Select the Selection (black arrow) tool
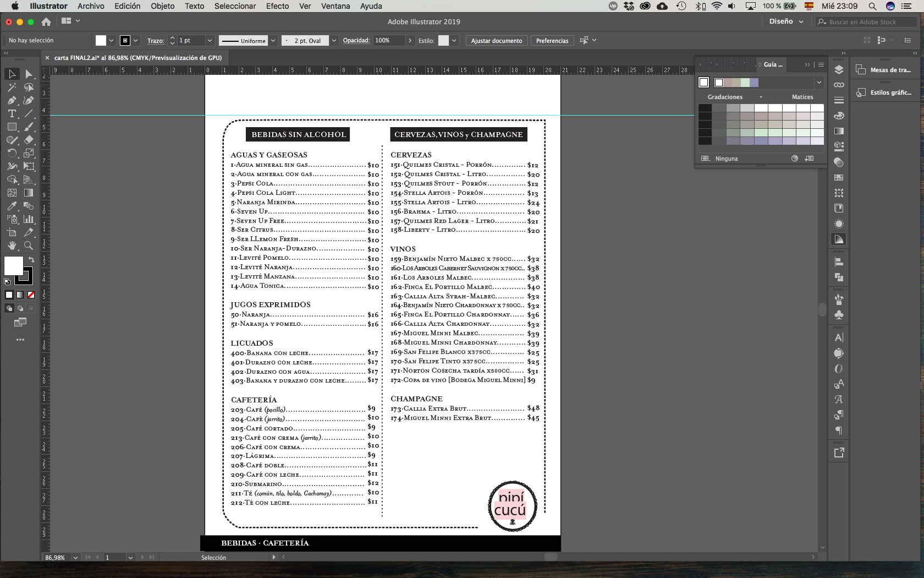 (x=12, y=74)
